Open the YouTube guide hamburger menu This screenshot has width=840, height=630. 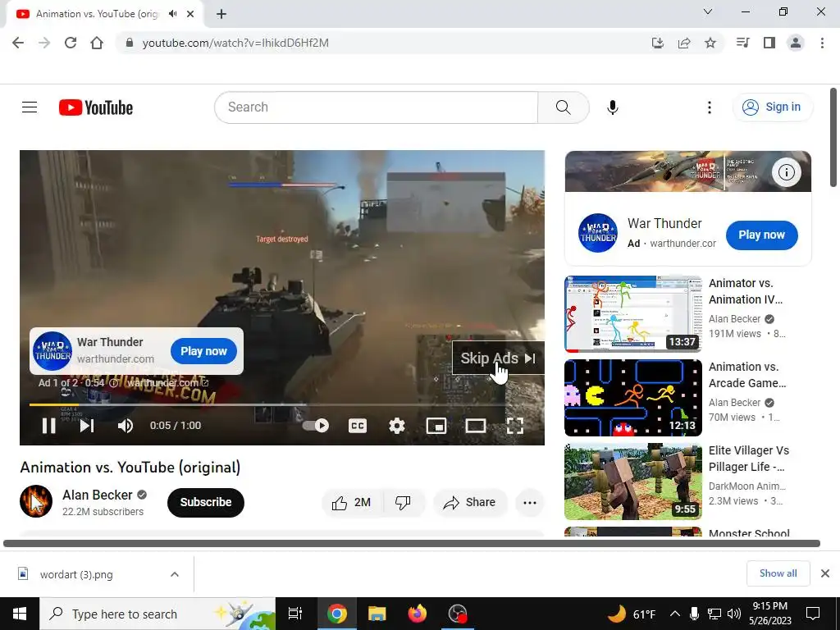coord(30,107)
